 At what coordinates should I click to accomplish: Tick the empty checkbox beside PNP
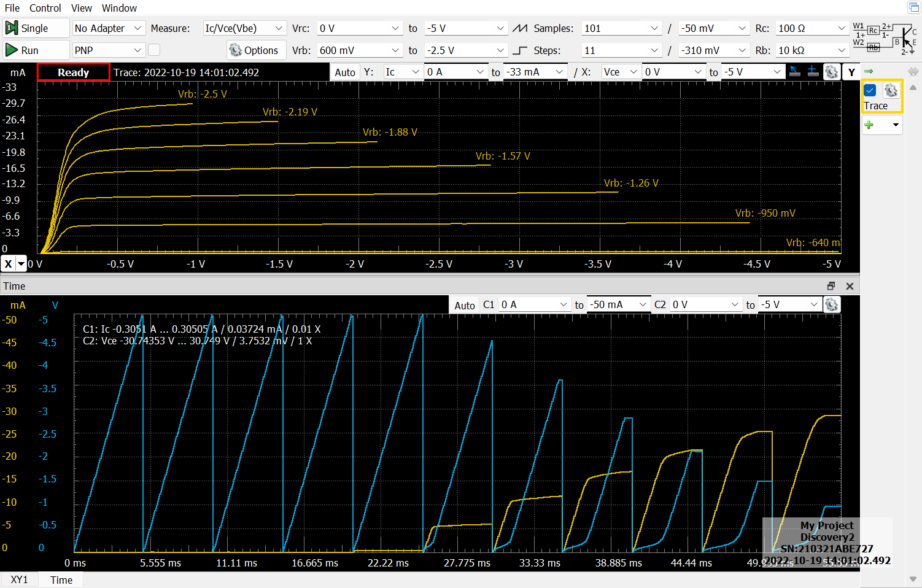(154, 50)
